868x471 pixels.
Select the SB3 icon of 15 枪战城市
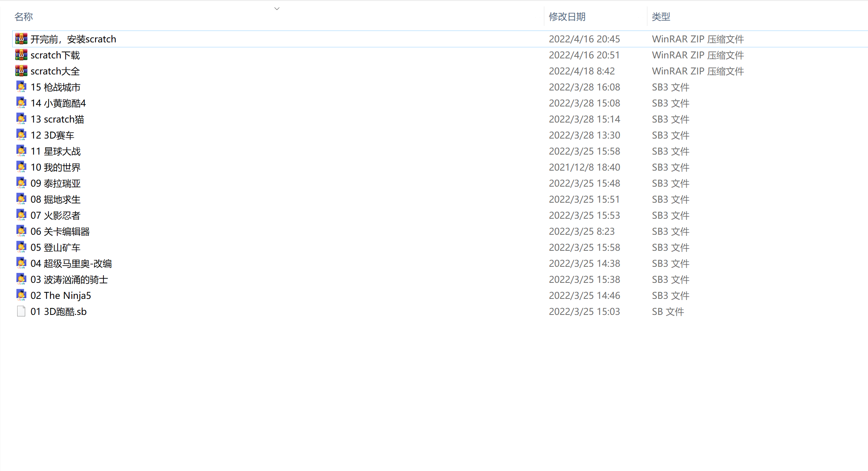[21, 87]
